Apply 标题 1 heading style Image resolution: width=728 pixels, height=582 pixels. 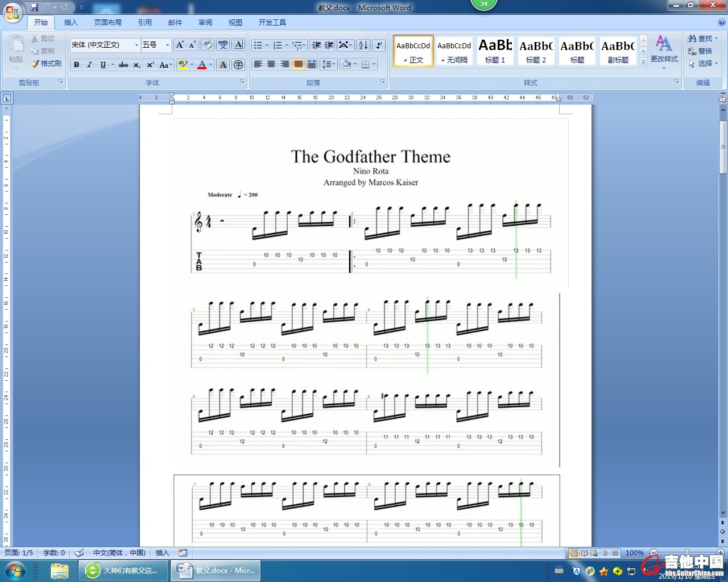click(x=495, y=51)
